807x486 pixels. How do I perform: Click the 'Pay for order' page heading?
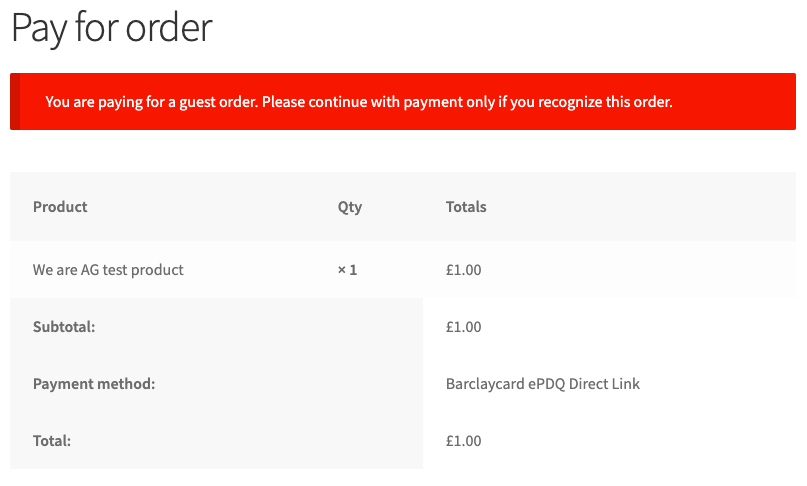click(x=112, y=28)
